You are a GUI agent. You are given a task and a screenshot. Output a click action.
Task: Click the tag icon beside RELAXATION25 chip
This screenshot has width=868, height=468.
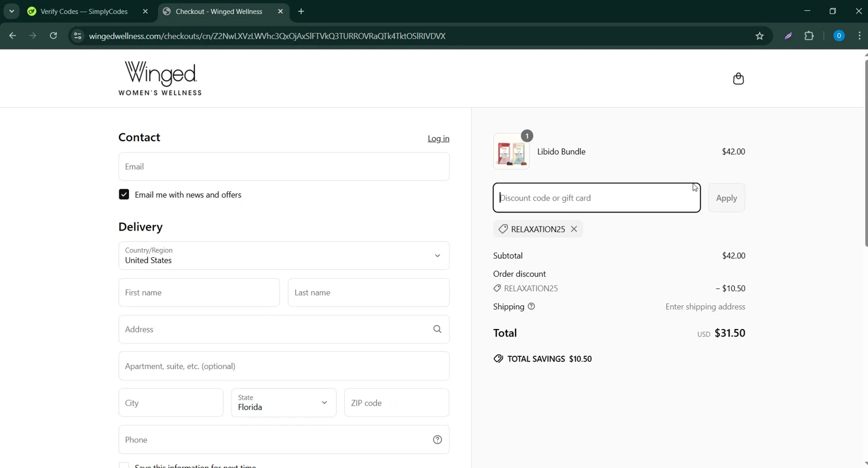pyautogui.click(x=503, y=229)
